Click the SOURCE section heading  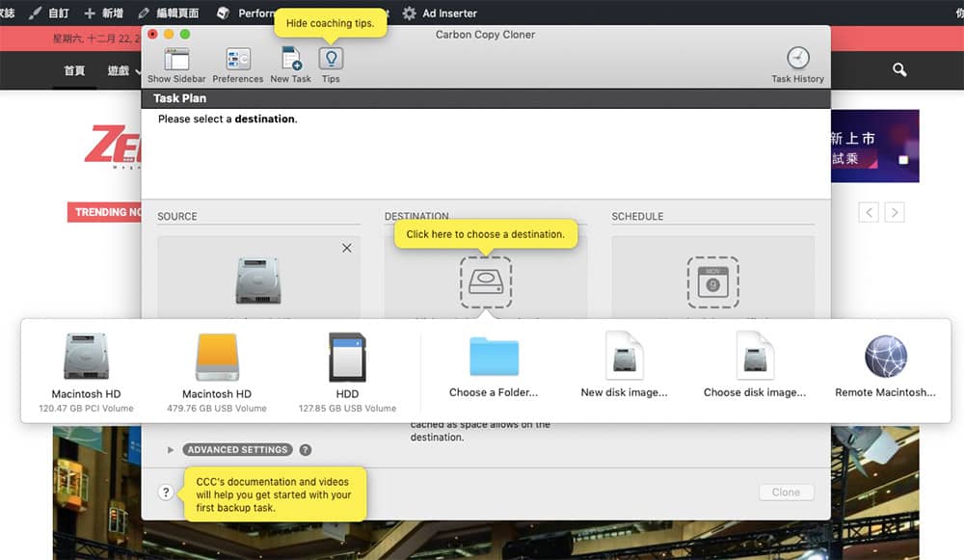pyautogui.click(x=177, y=216)
